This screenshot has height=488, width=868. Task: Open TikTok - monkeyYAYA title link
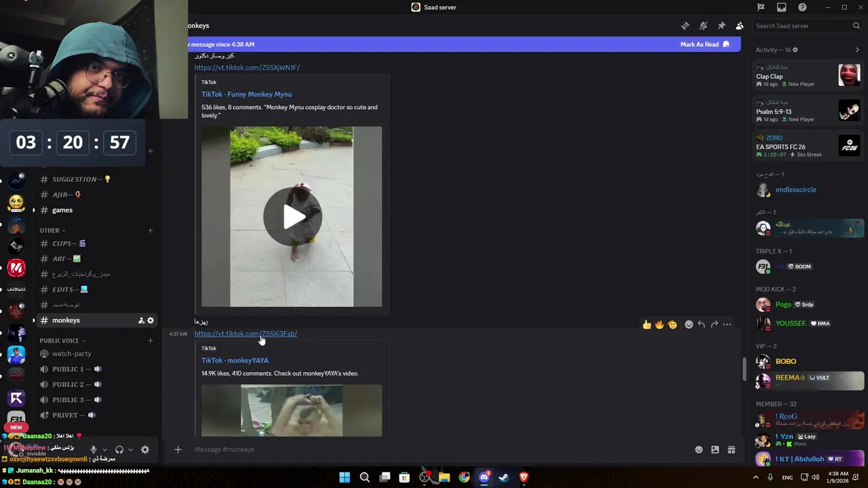coord(235,361)
